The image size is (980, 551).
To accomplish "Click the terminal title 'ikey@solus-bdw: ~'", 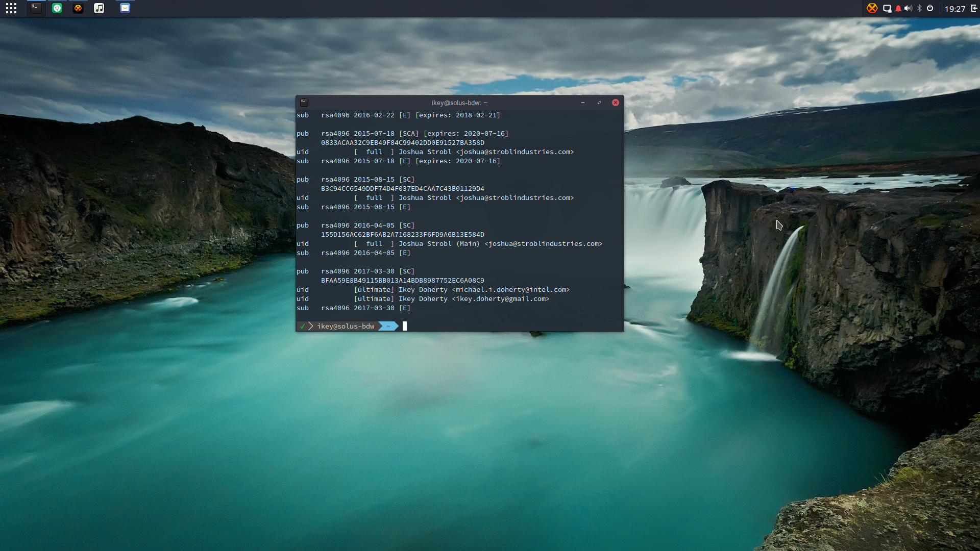I will point(459,103).
